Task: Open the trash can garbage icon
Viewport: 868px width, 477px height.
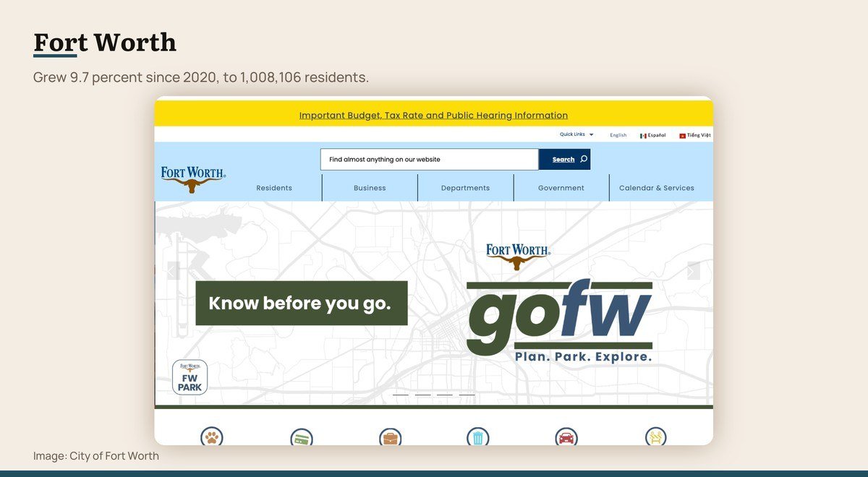Action: tap(477, 437)
